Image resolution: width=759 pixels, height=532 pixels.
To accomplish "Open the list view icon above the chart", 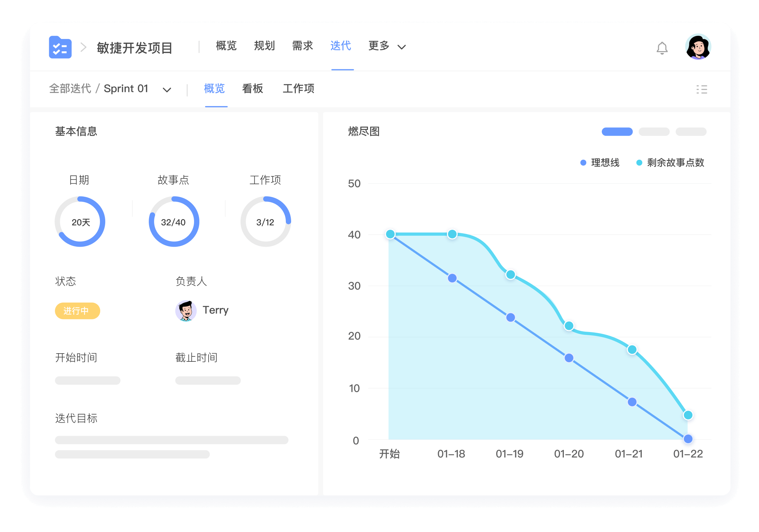I will tap(703, 89).
